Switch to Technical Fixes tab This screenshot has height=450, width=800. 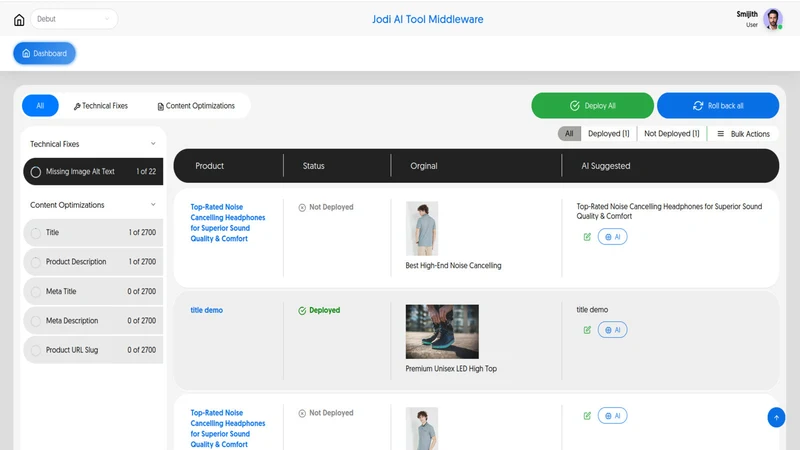(x=101, y=106)
